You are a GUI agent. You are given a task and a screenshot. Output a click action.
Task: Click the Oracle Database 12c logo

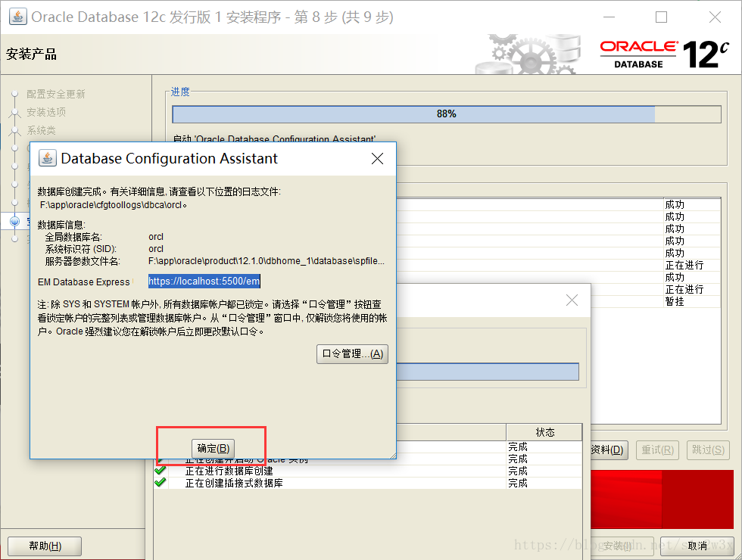(664, 54)
